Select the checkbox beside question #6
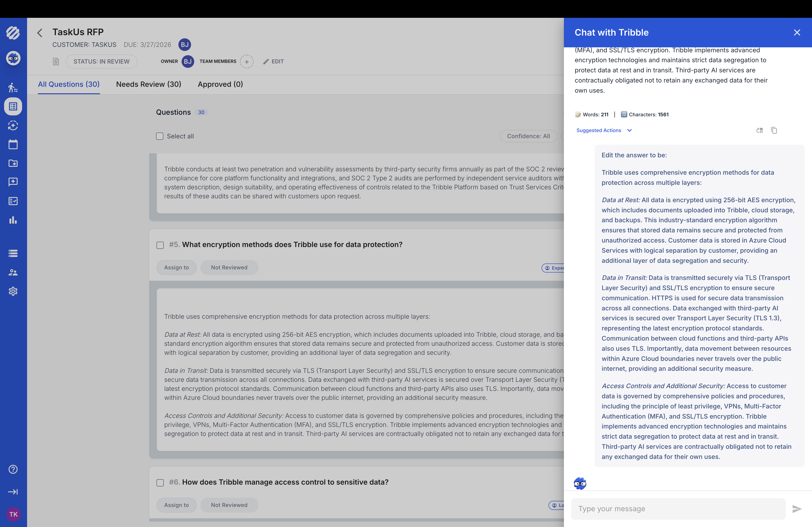The image size is (812, 527). coord(160,483)
